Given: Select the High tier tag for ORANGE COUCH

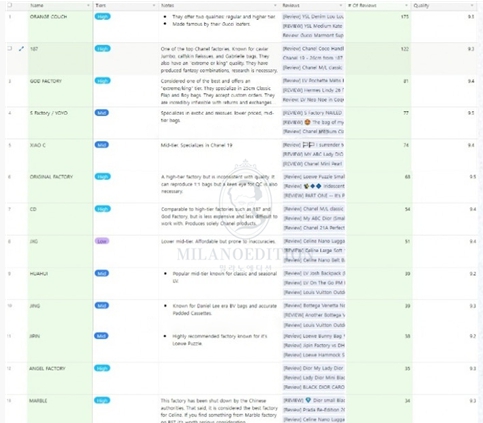Looking at the screenshot, I should tap(102, 16).
